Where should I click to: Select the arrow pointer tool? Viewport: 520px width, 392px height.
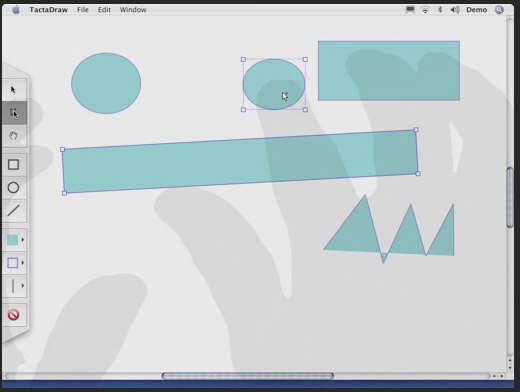click(x=13, y=90)
